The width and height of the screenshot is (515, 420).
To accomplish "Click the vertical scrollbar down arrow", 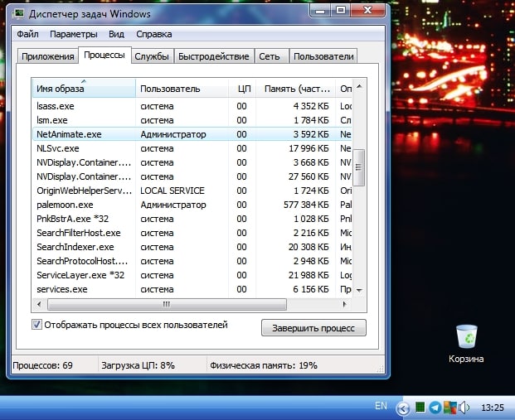I will point(359,291).
